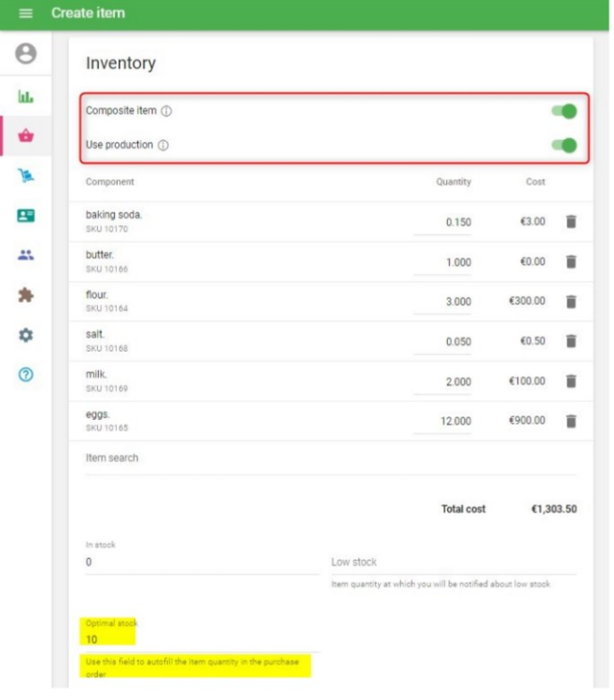Viewport: 614px width, 700px height.
Task: Click the Low stock input field
Action: (x=453, y=562)
